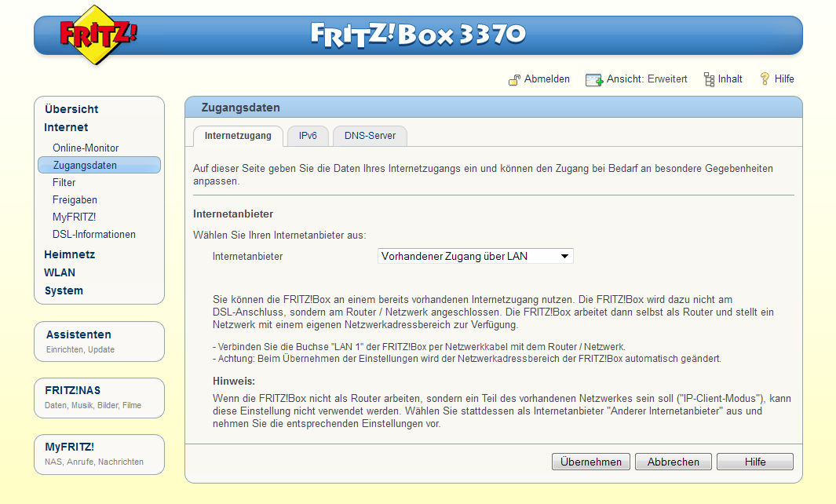Open the MyFRITZ! panel with NAS, Anrufe
The height and width of the screenshot is (504, 836).
[99, 455]
